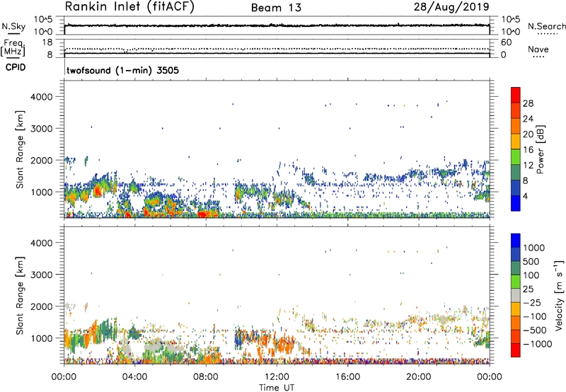Click the 'Beam 13' label
Viewport: 566px width, 392px height.
pyautogui.click(x=276, y=8)
